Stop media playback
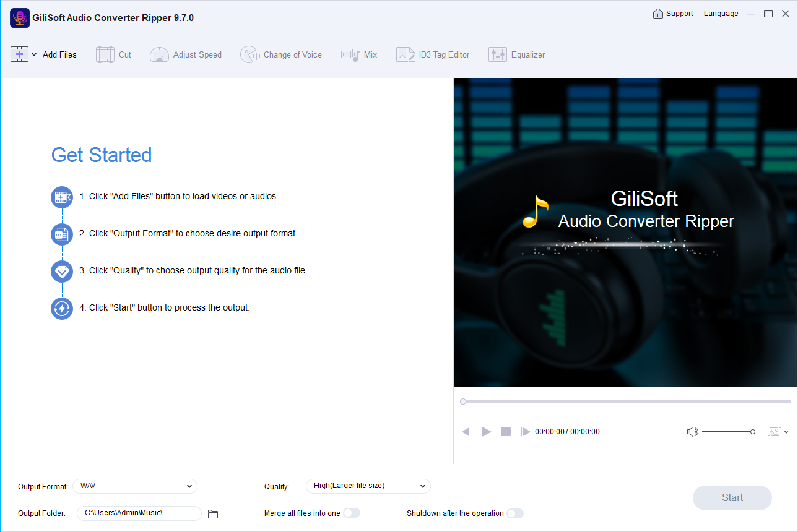The width and height of the screenshot is (798, 532). [506, 432]
